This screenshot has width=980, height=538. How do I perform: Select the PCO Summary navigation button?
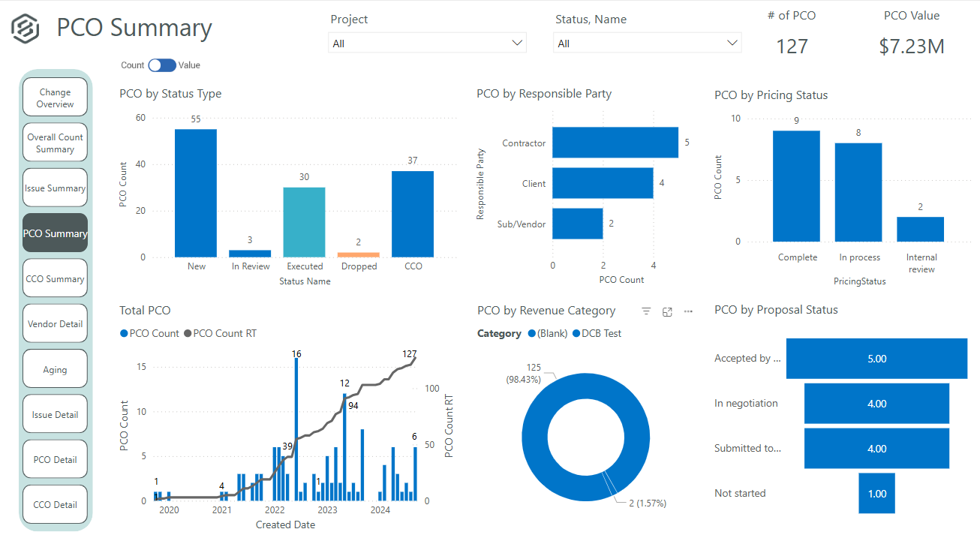[56, 233]
